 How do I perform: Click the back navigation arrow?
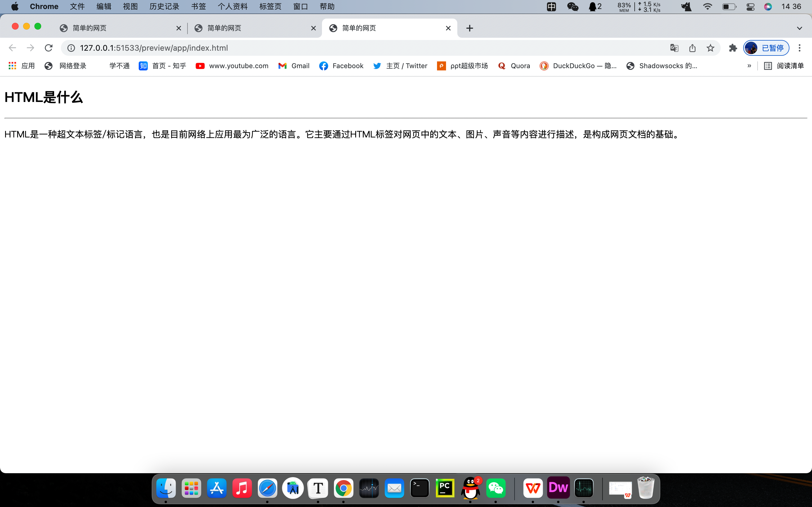12,48
